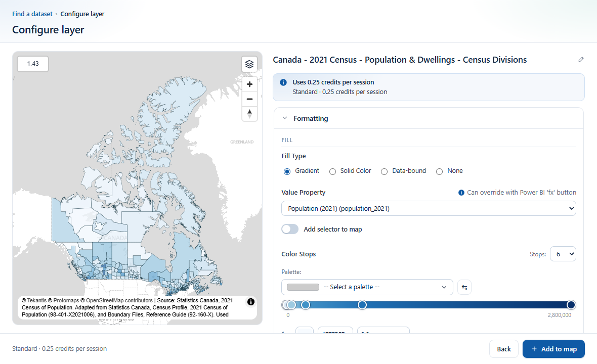
Task: Collapse the Formatting section
Action: [285, 118]
